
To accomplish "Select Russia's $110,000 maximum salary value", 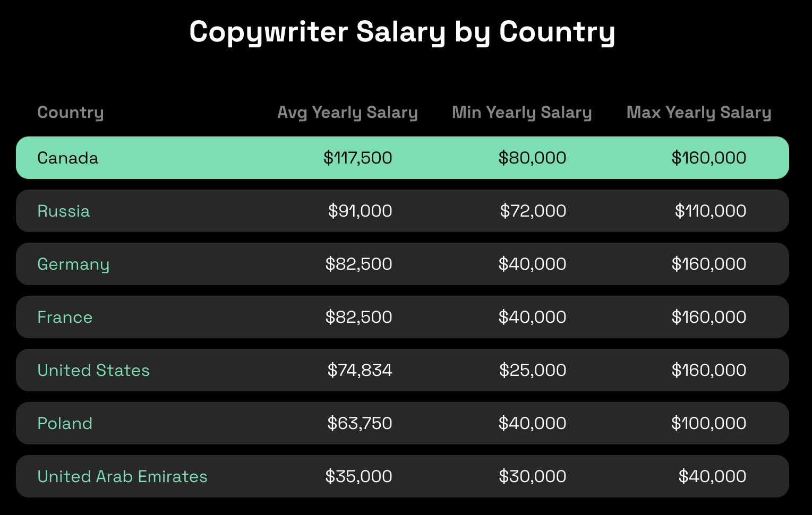I will coord(710,211).
